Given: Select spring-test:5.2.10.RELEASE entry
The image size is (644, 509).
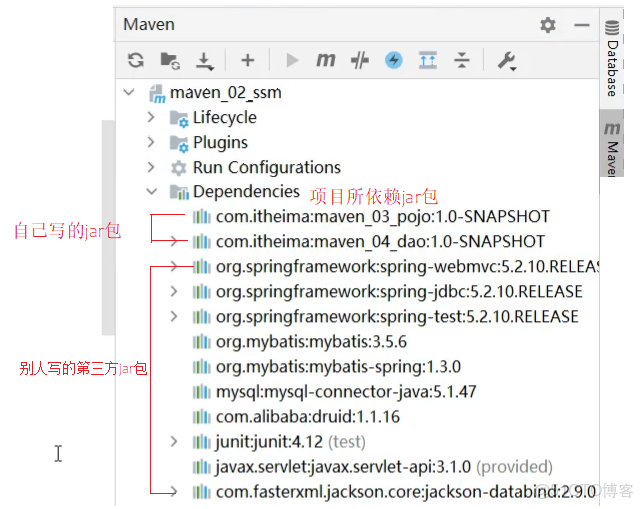Looking at the screenshot, I should tap(397, 317).
